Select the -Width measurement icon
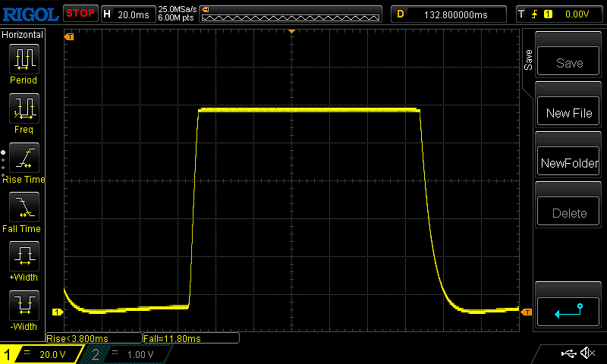The image size is (607, 364). (24, 305)
